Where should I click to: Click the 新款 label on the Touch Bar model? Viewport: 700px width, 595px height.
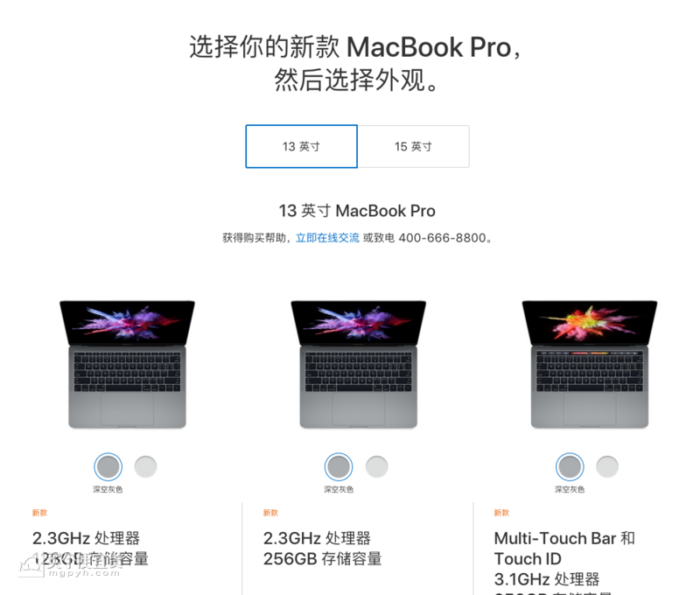pos(501,513)
